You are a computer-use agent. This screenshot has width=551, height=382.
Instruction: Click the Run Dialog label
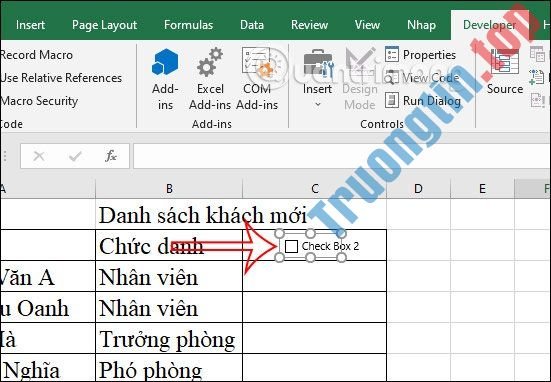pos(432,101)
